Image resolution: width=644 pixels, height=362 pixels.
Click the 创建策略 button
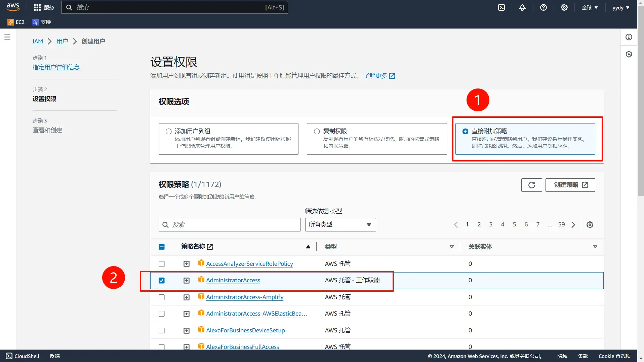(570, 185)
